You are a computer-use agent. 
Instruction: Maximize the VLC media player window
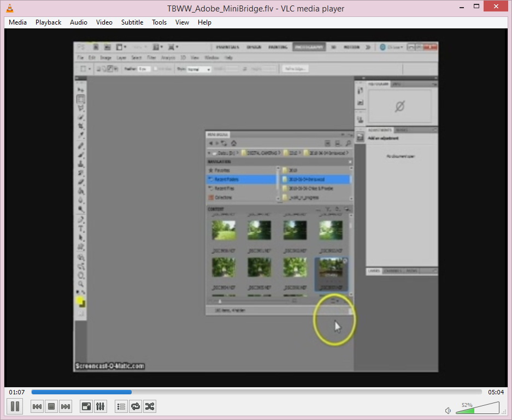476,7
